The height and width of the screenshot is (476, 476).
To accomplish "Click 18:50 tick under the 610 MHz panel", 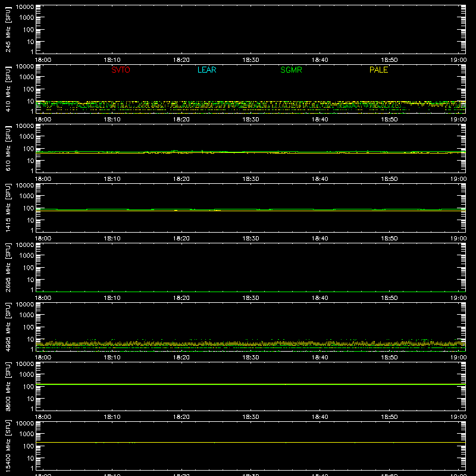I will 389,179.
